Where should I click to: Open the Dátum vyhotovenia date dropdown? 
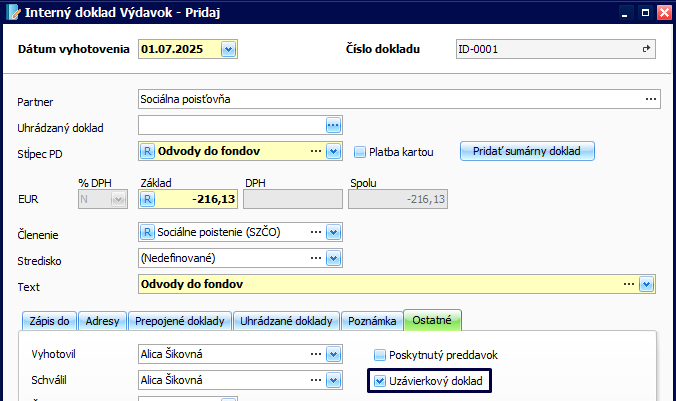[x=228, y=49]
